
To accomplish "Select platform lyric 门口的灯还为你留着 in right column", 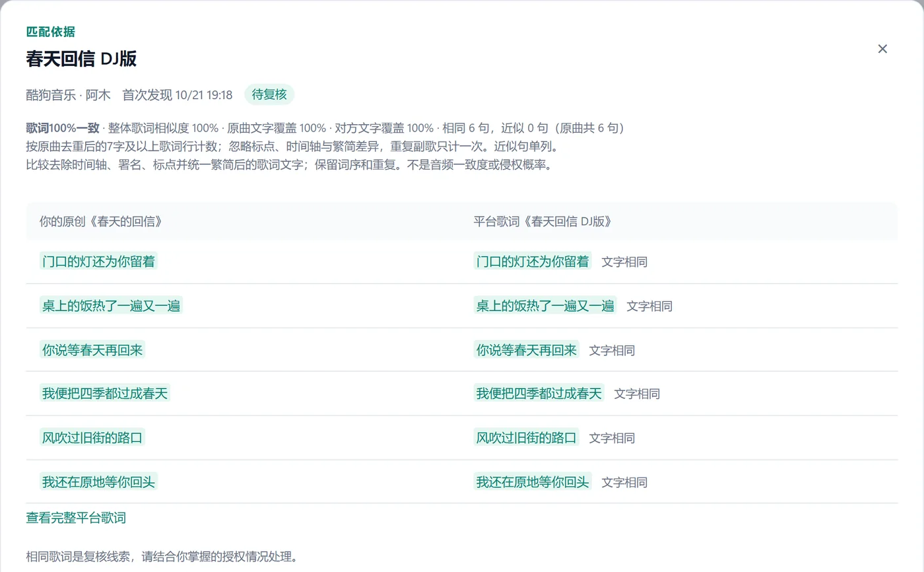I will tap(533, 262).
